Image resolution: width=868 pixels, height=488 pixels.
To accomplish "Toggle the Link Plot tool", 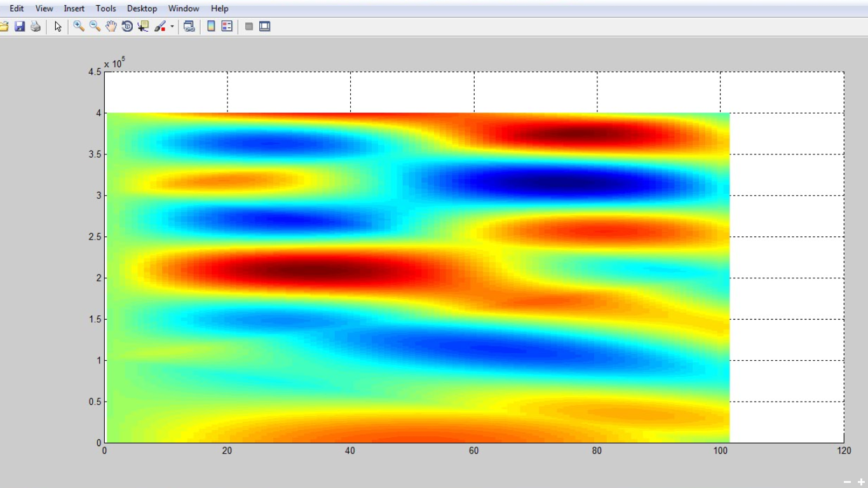I will point(189,27).
